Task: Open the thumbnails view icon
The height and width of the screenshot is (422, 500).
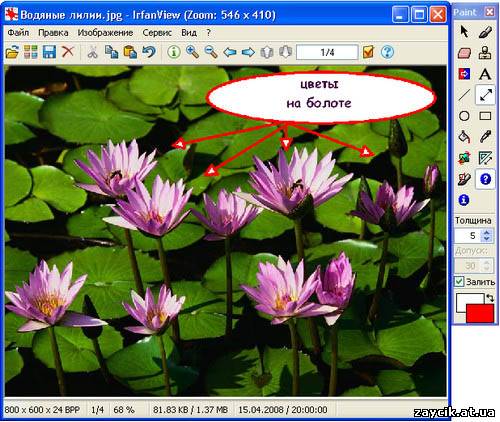Action: (31, 52)
